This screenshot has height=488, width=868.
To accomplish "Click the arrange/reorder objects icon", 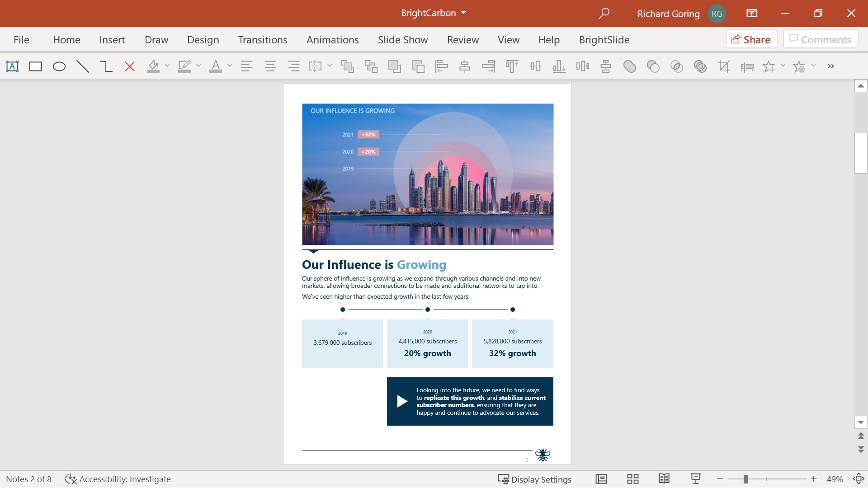I will 370,66.
